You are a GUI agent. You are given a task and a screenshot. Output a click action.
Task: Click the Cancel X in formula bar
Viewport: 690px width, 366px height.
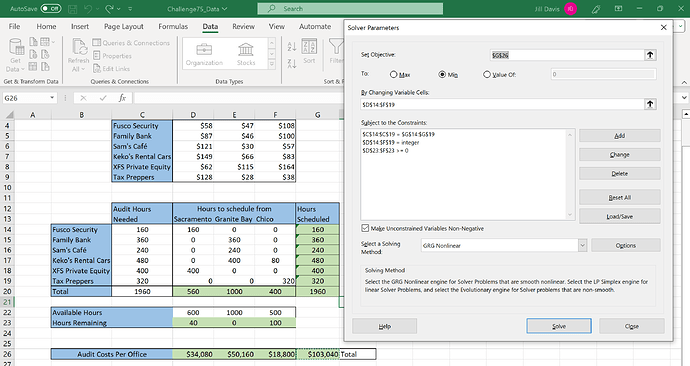(83, 98)
